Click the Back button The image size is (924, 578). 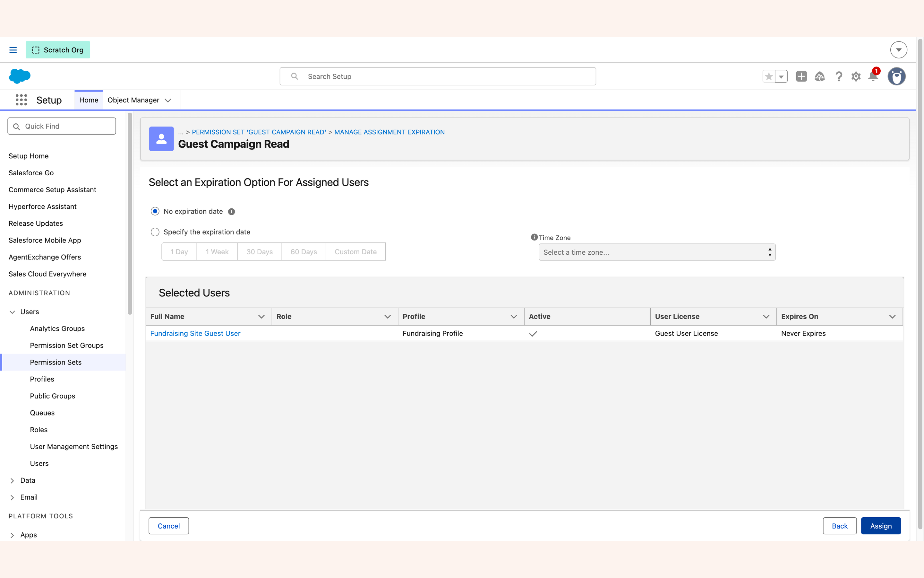pos(840,526)
